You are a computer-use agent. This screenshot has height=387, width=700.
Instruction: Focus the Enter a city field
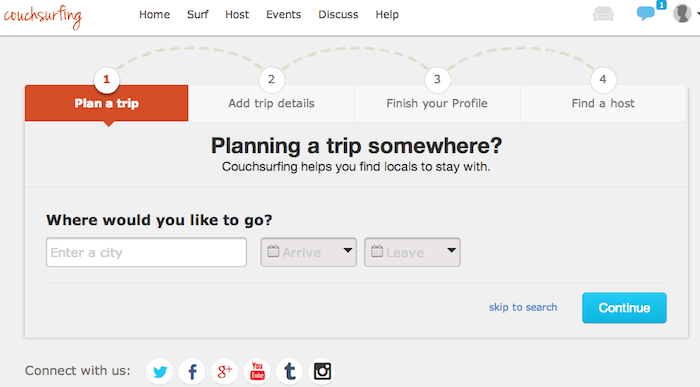coord(146,252)
